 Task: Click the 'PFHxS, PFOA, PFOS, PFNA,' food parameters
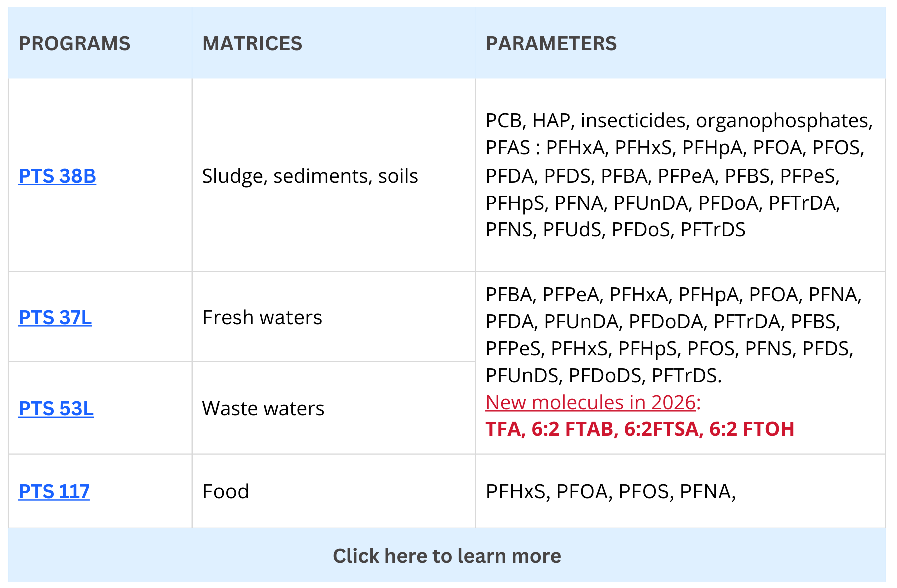611,492
